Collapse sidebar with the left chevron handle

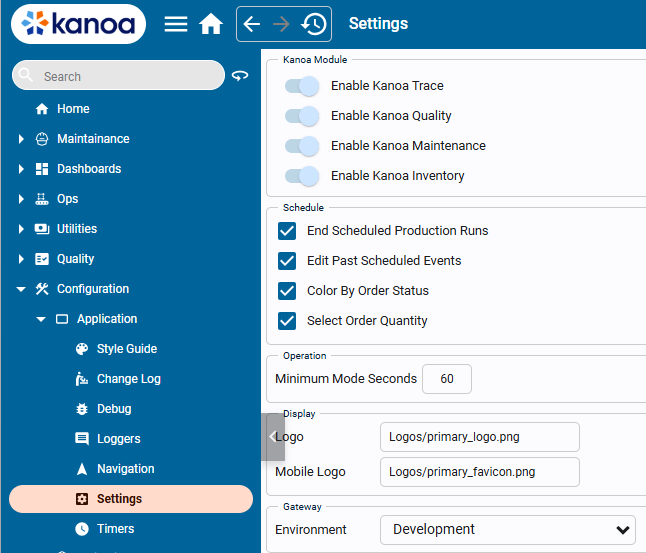(273, 437)
